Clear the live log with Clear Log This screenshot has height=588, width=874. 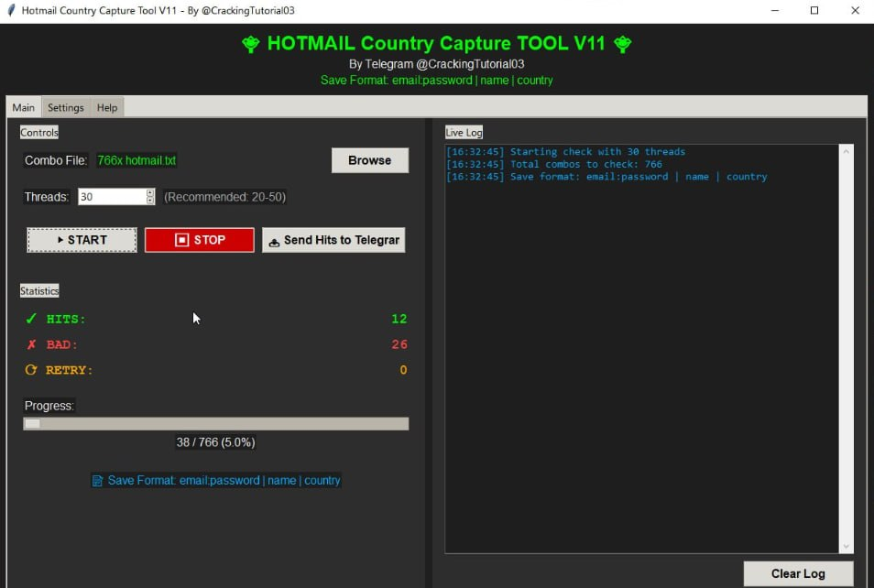[798, 573]
